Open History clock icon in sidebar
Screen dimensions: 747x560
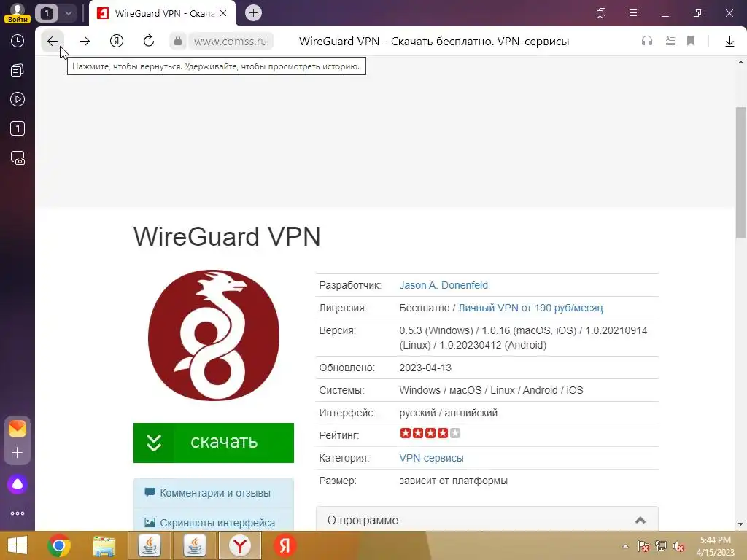(x=18, y=41)
